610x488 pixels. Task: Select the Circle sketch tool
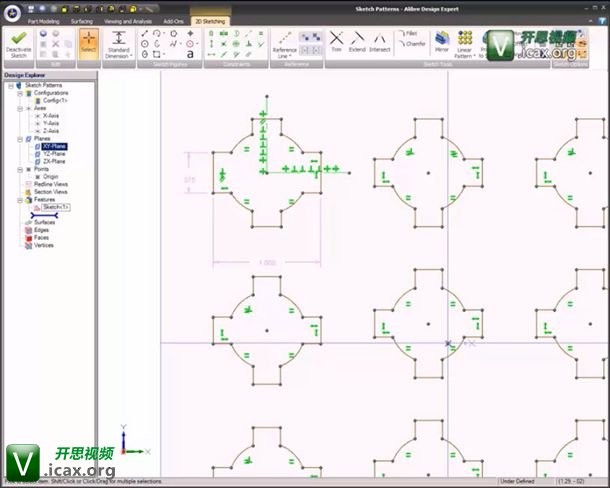(x=145, y=44)
